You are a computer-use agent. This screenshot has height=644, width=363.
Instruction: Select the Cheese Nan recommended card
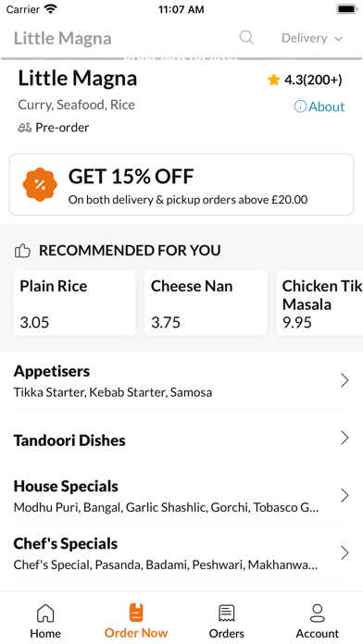click(x=206, y=303)
